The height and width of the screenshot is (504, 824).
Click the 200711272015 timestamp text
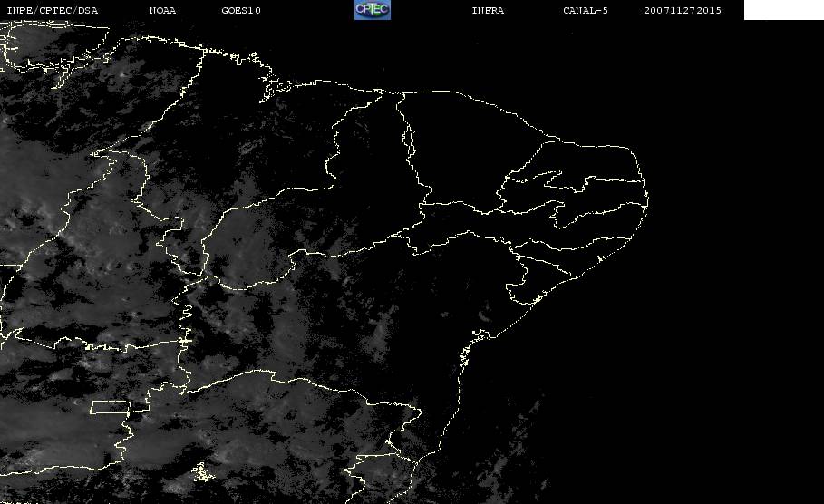point(683,11)
